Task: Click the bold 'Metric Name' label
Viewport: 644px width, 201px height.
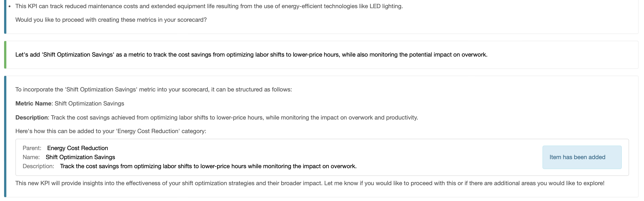Action: pos(33,103)
